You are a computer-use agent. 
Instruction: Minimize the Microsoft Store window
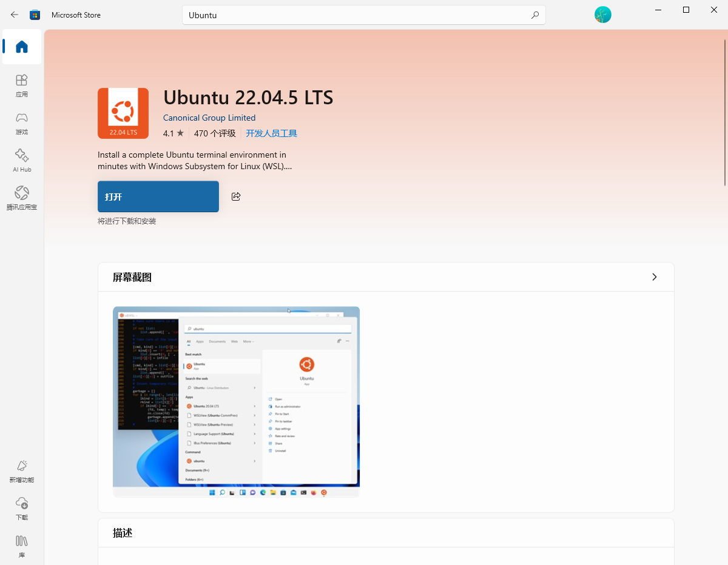coord(658,10)
